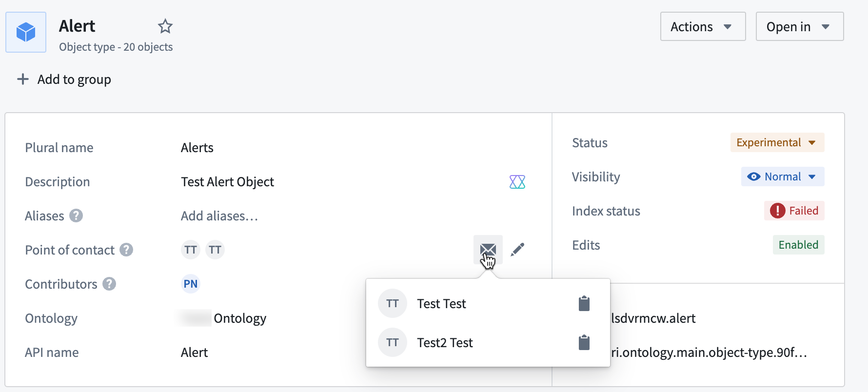This screenshot has height=392, width=868.
Task: Open the AI description generator icon
Action: click(x=517, y=182)
